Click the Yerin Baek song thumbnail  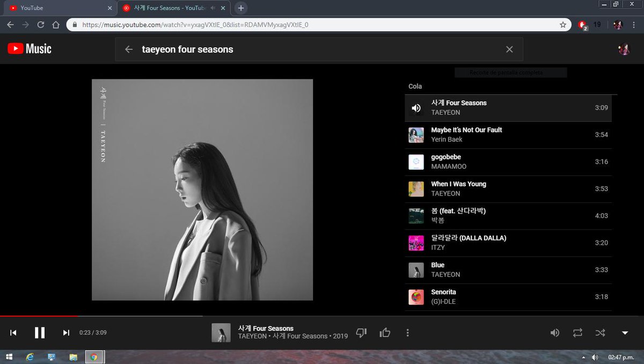[x=416, y=135]
